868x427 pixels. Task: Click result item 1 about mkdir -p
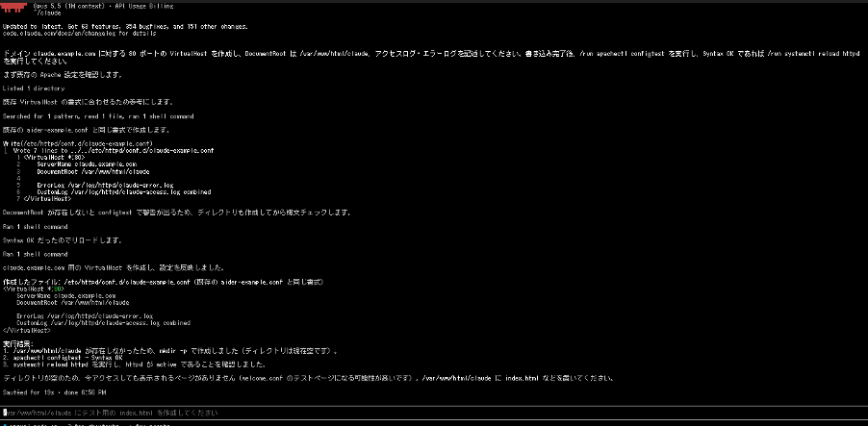pos(170,351)
